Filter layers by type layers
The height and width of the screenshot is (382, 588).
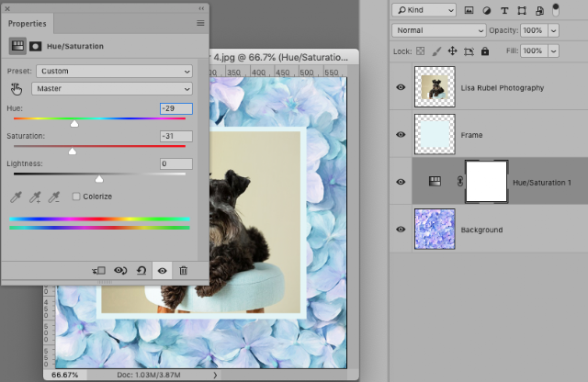(x=504, y=10)
